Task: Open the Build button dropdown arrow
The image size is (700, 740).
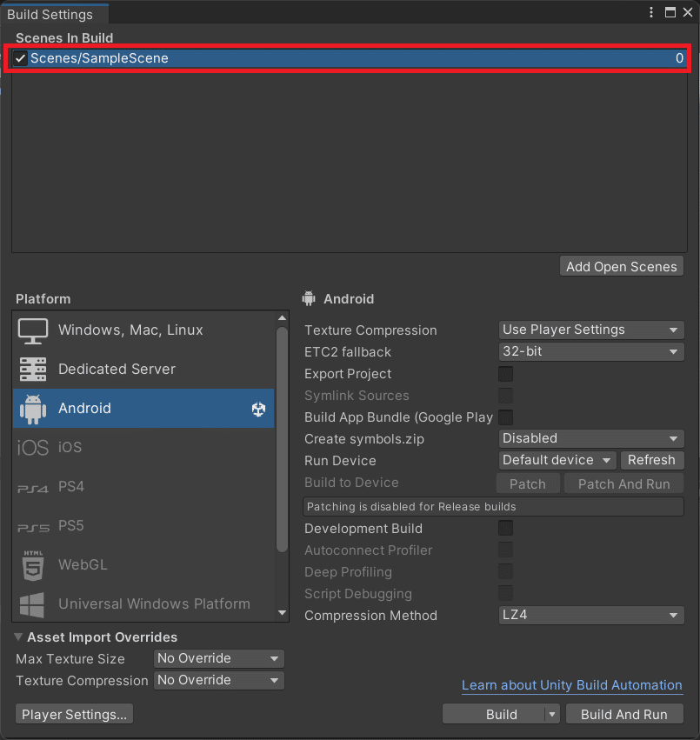Action: click(552, 714)
